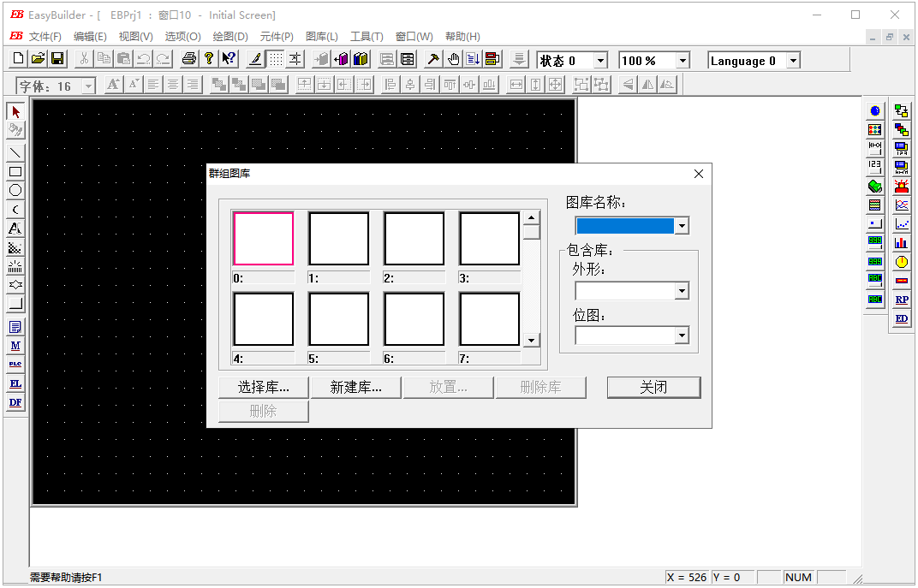Screen dimensions: 918x588
Task: Select the Ellipse drawing tool
Action: [x=15, y=190]
